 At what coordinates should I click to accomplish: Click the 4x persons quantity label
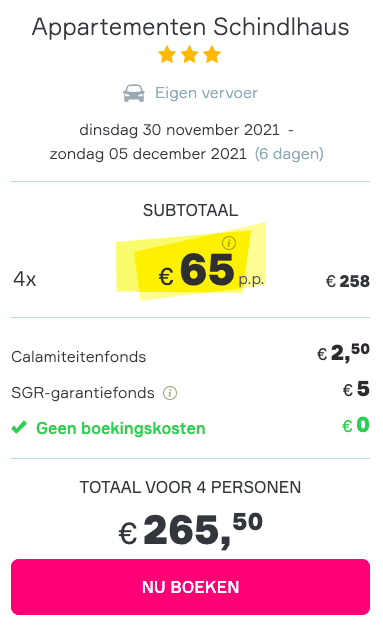tap(25, 279)
